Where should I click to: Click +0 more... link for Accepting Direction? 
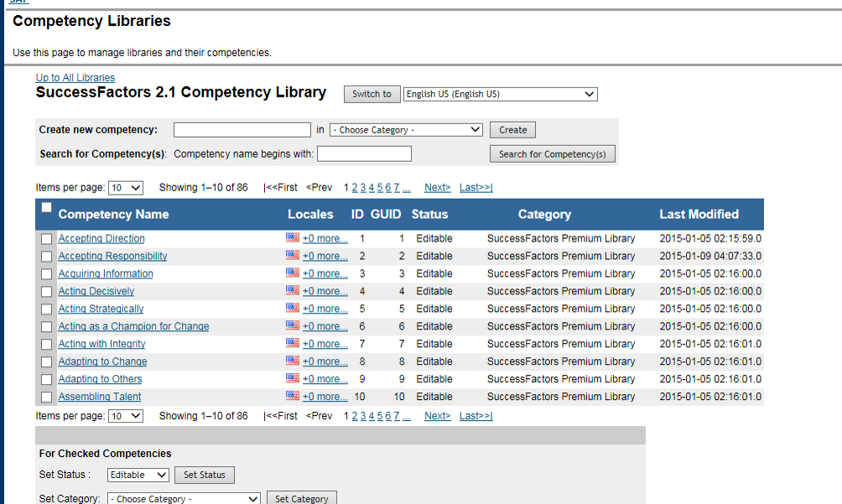click(x=325, y=238)
